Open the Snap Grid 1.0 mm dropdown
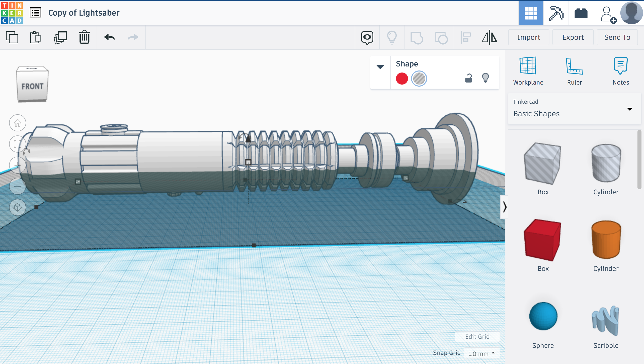This screenshot has height=364, width=644. tap(481, 353)
